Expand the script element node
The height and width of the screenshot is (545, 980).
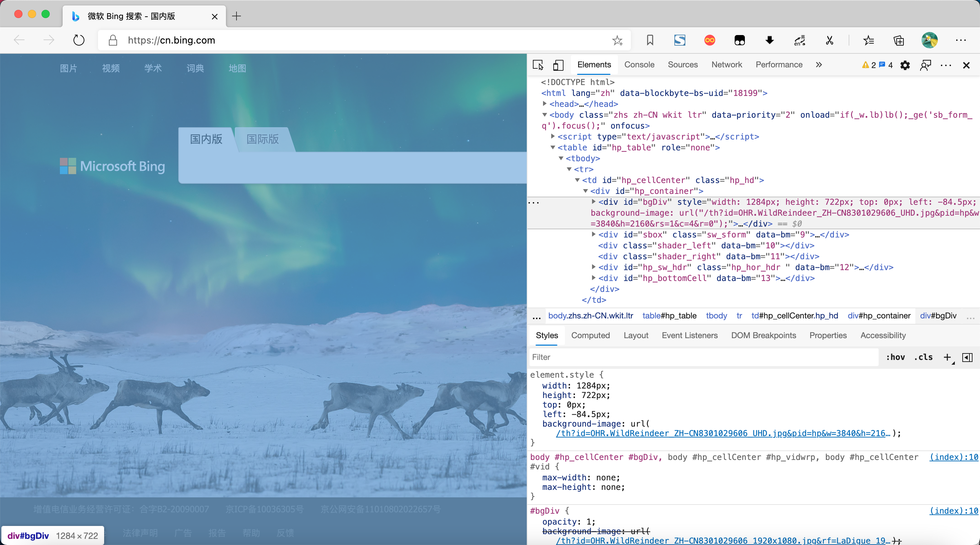coord(553,136)
